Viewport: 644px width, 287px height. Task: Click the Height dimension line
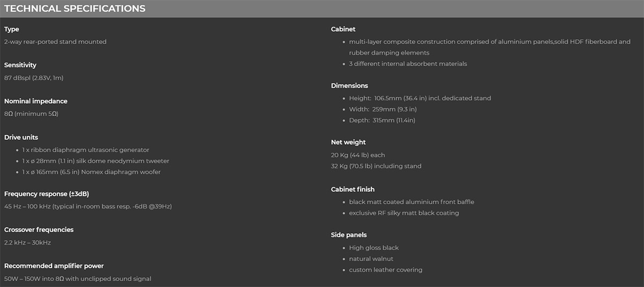click(x=420, y=98)
